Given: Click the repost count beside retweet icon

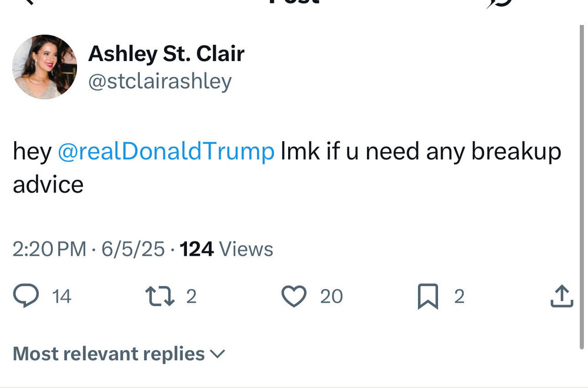Looking at the screenshot, I should pyautogui.click(x=191, y=297).
